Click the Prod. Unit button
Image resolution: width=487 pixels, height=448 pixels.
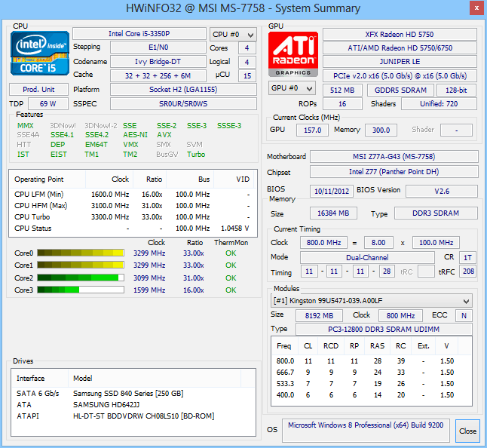(38, 90)
